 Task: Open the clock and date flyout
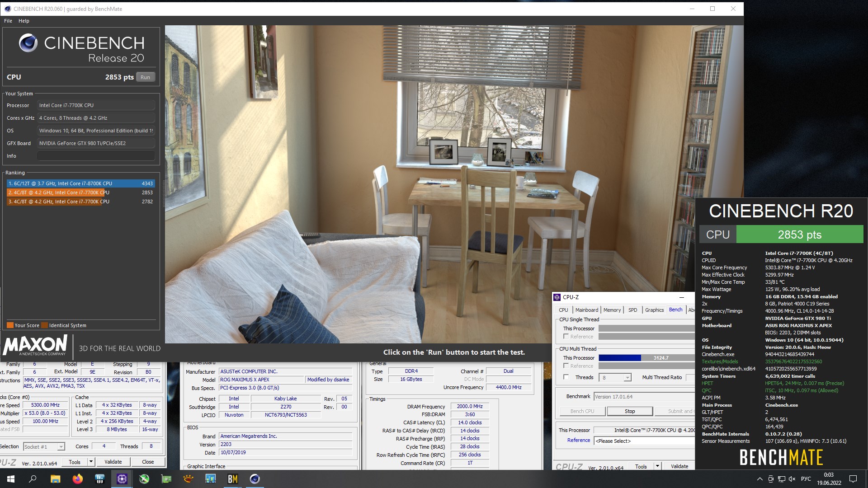[829, 479]
